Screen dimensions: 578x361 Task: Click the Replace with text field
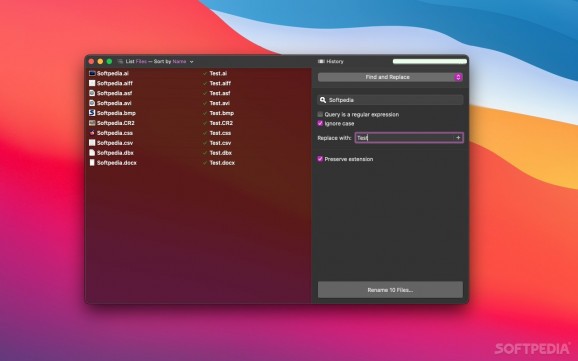[x=409, y=138]
